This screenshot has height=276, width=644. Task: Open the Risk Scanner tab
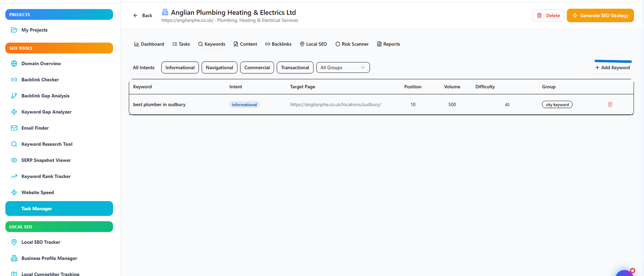pos(352,44)
